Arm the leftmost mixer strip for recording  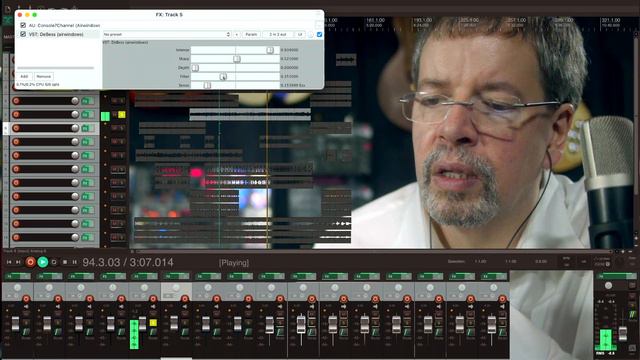click(26, 299)
